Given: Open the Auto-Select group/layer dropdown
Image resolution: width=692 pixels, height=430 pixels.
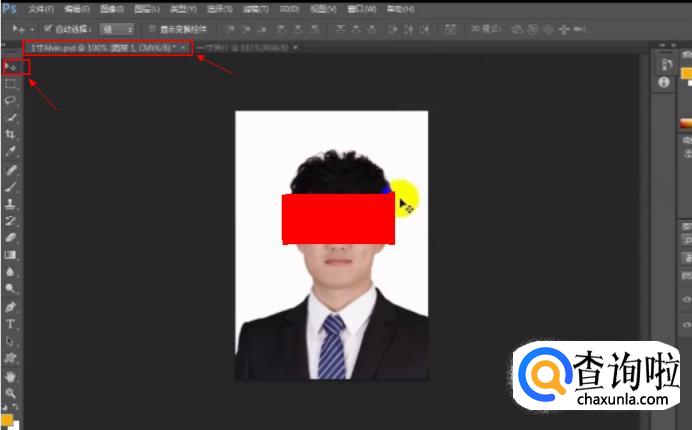Looking at the screenshot, I should (117, 29).
